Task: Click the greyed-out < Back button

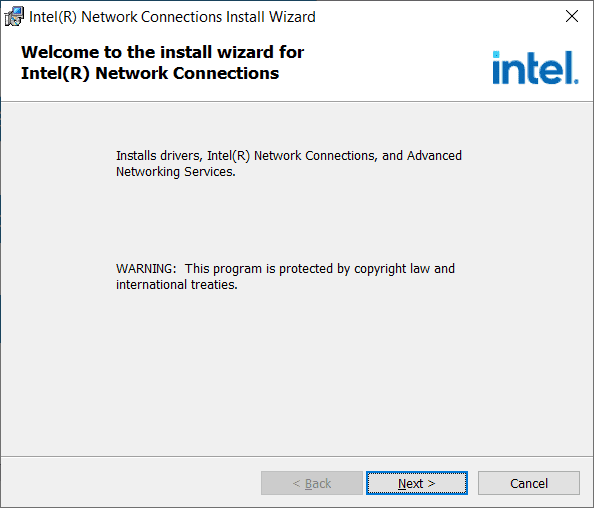Action: [x=312, y=483]
